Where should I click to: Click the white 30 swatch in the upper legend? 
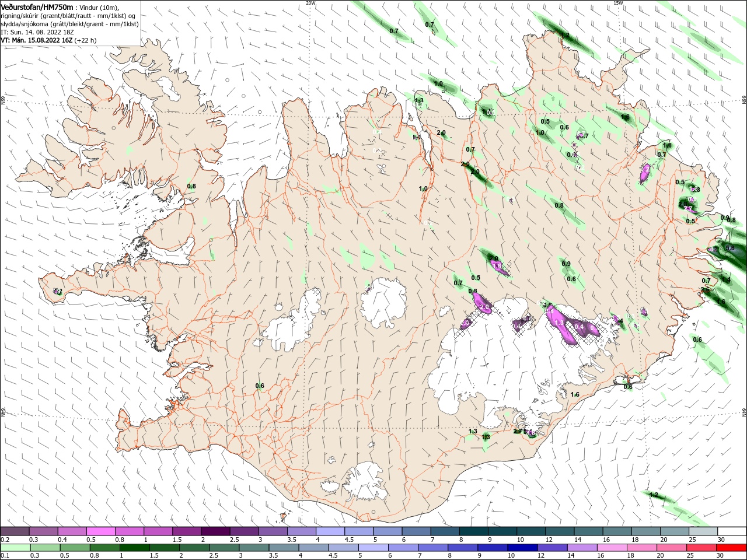[731, 531]
